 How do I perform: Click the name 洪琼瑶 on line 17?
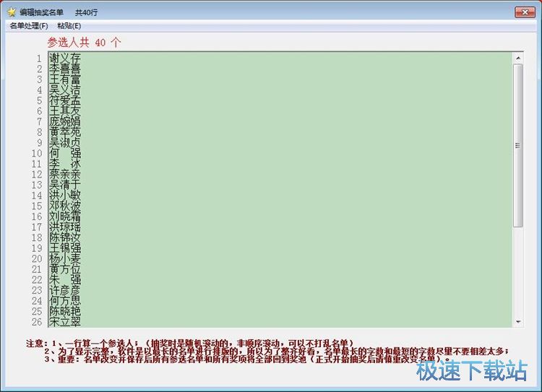pos(65,227)
